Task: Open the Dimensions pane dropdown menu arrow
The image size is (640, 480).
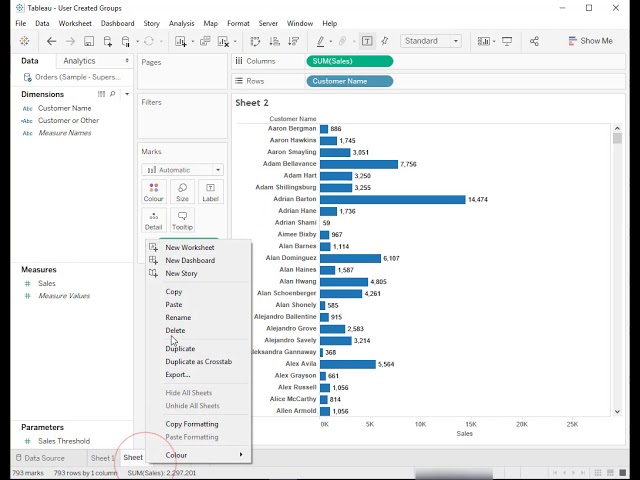Action: 127,94
